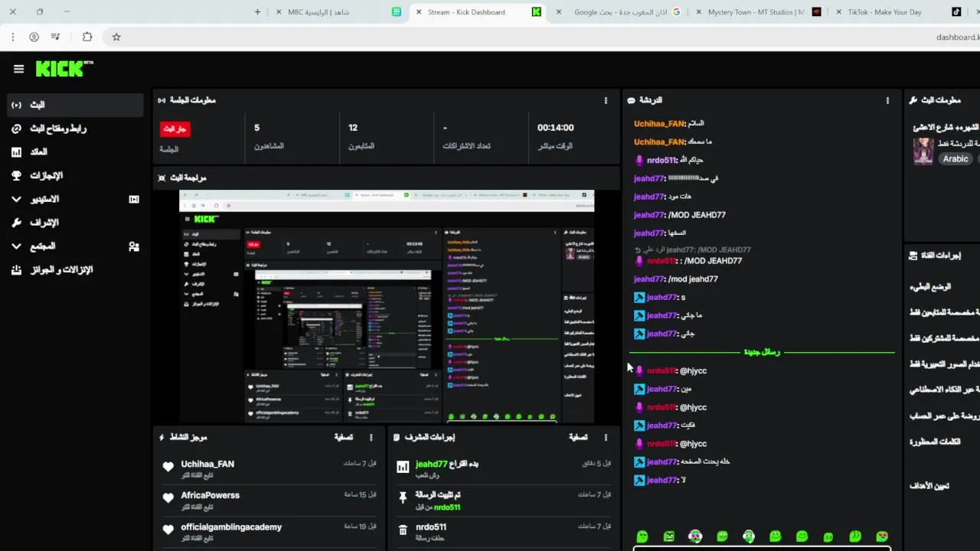Viewport: 980px width, 551px height.
Task: Click تعيين الأهداف set goals option
Action: coord(929,485)
